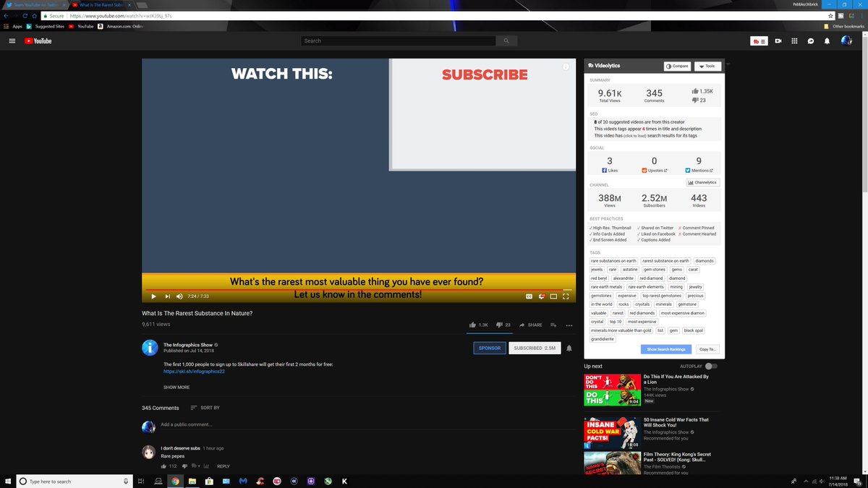The image size is (868, 488).
Task: Focus the Add a public comment field
Action: [x=367, y=424]
